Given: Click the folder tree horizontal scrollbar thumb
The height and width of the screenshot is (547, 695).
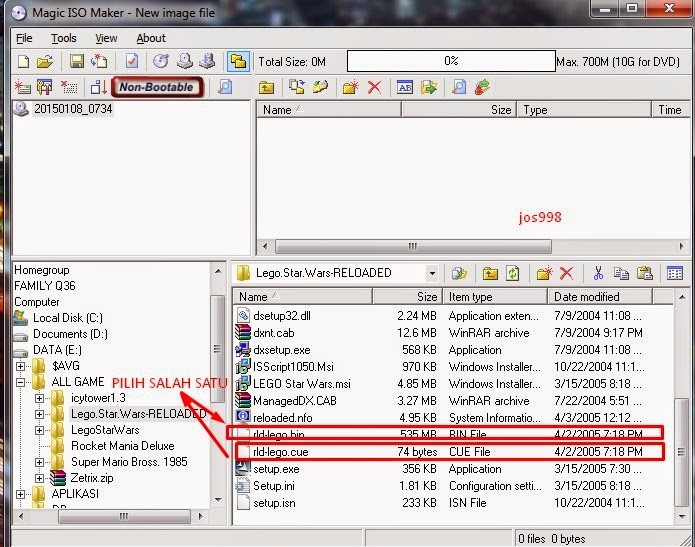Looking at the screenshot, I should tap(124, 516).
